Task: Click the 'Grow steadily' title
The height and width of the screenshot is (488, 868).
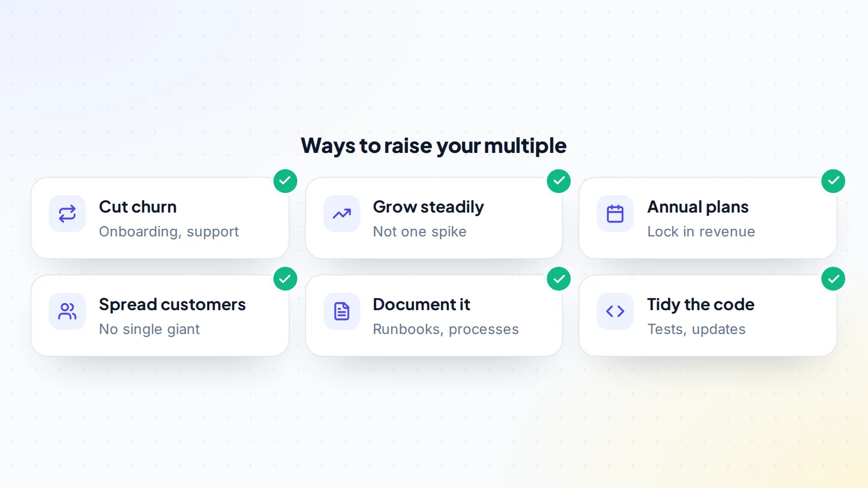Action: [x=429, y=207]
